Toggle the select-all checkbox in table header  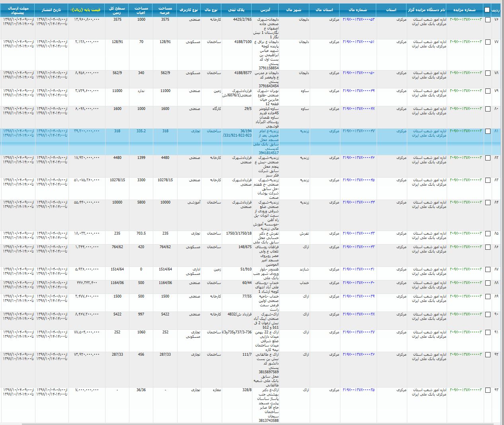point(487,10)
